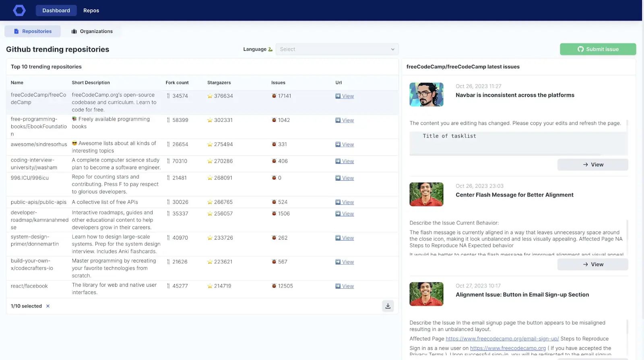Open View link for coding-interview-university row
The height and width of the screenshot is (360, 644).
(345, 161)
